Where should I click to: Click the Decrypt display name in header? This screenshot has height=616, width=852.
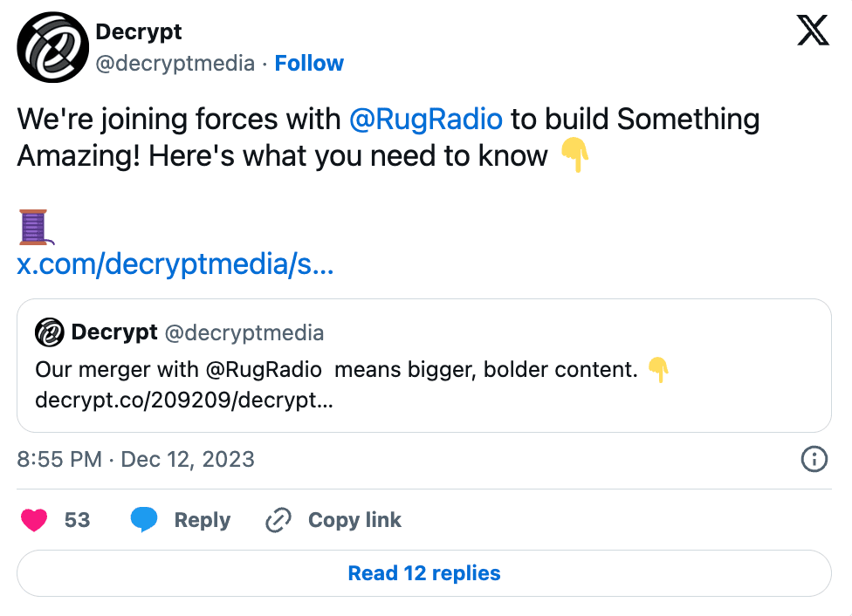click(138, 32)
